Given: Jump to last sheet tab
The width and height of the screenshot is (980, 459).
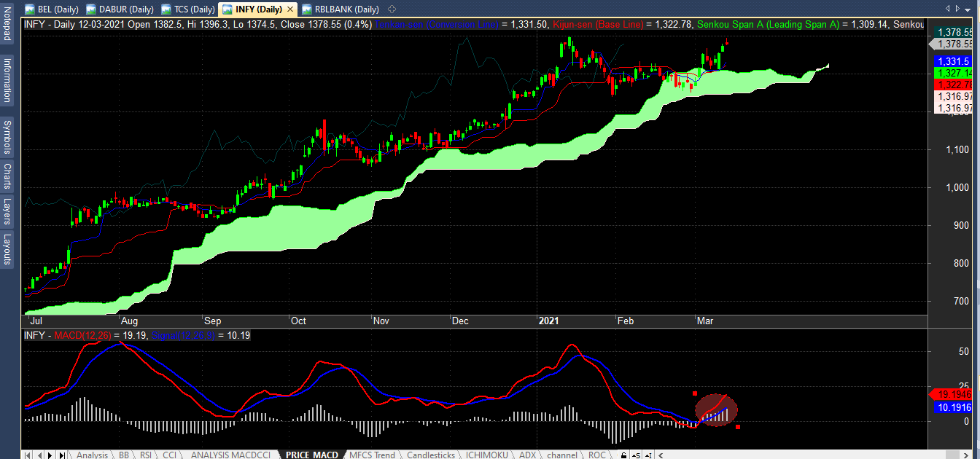Looking at the screenshot, I should (x=62, y=455).
